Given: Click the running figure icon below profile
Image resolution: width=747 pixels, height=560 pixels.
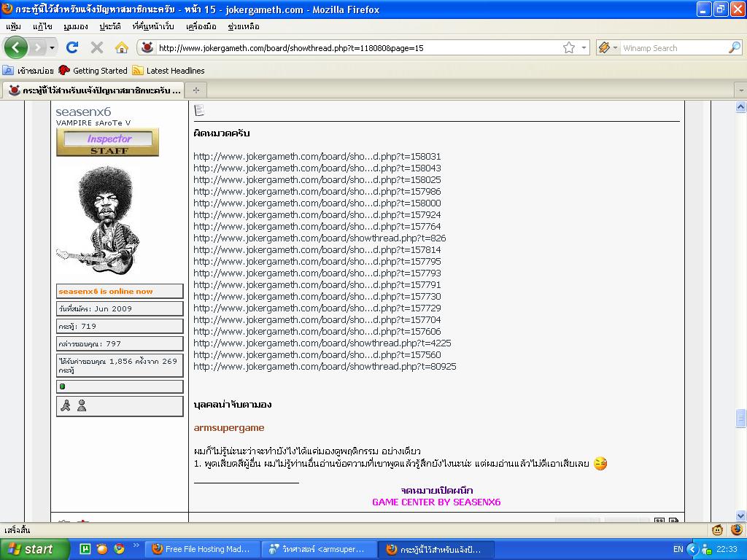Looking at the screenshot, I should tap(66, 405).
